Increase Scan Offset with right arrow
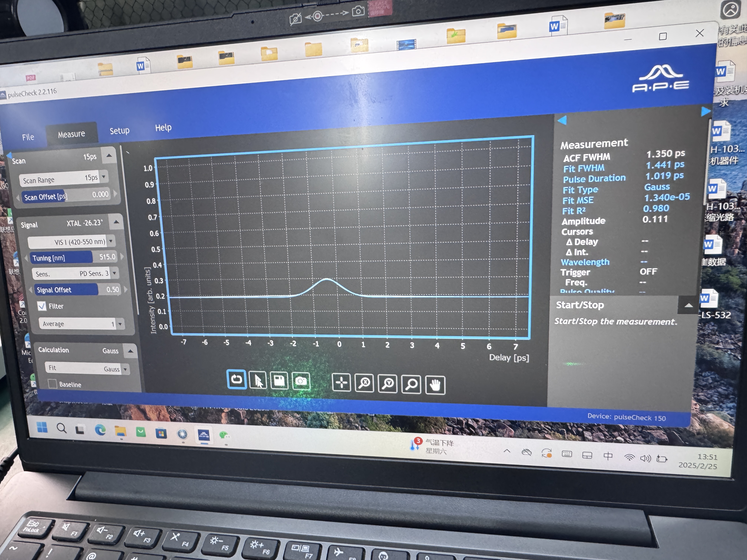The height and width of the screenshot is (560, 747). 115,193
